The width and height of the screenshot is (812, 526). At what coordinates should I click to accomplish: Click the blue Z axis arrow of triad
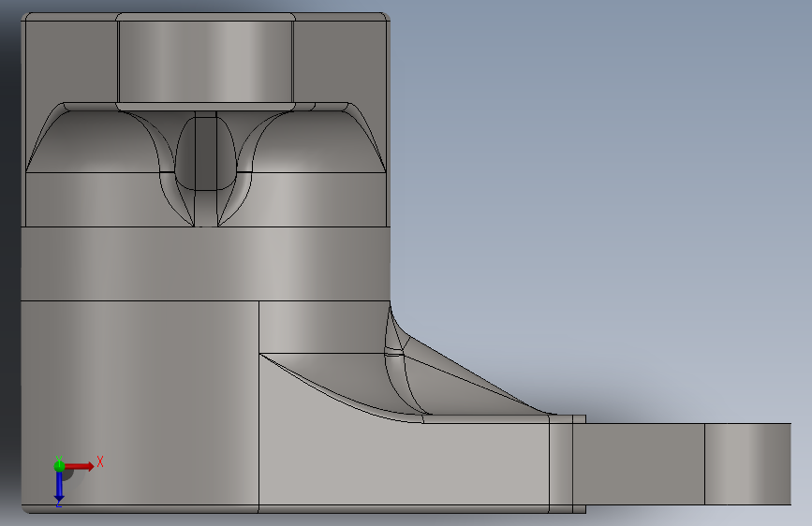tap(59, 486)
